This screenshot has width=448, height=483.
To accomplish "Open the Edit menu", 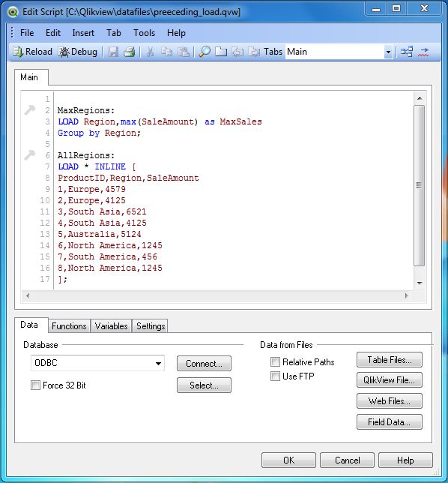I will coord(53,33).
